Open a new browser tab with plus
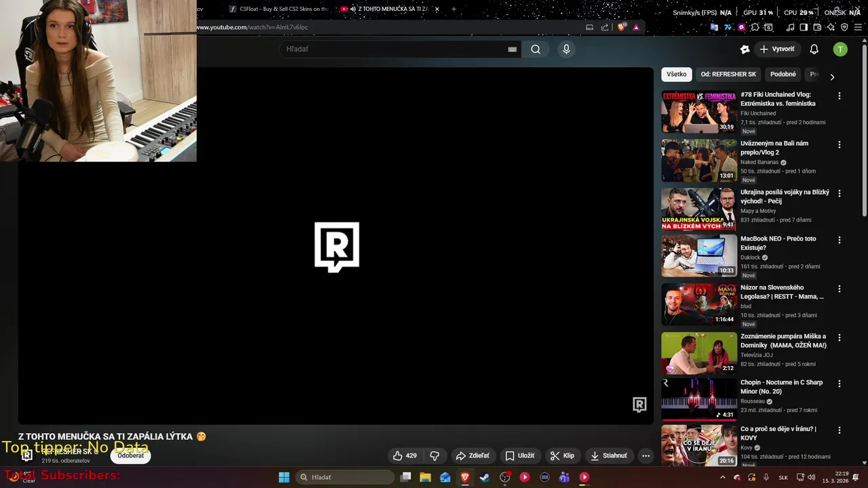The width and height of the screenshot is (868, 488). point(454,9)
